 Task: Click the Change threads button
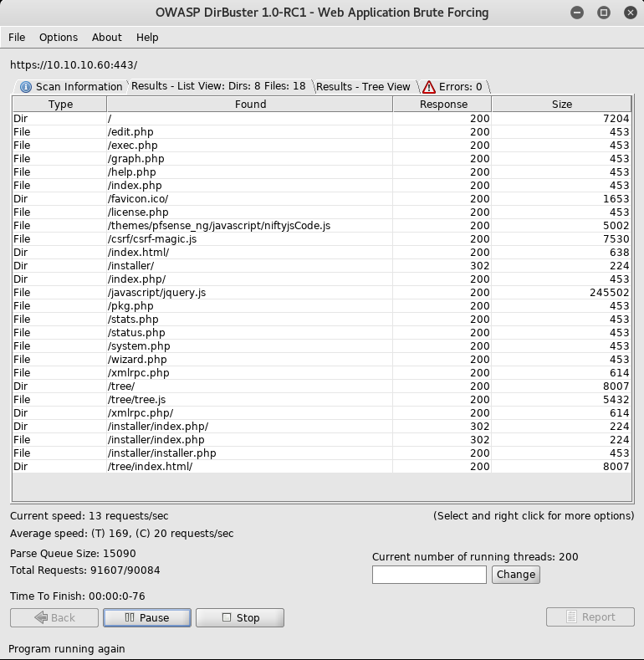click(515, 575)
